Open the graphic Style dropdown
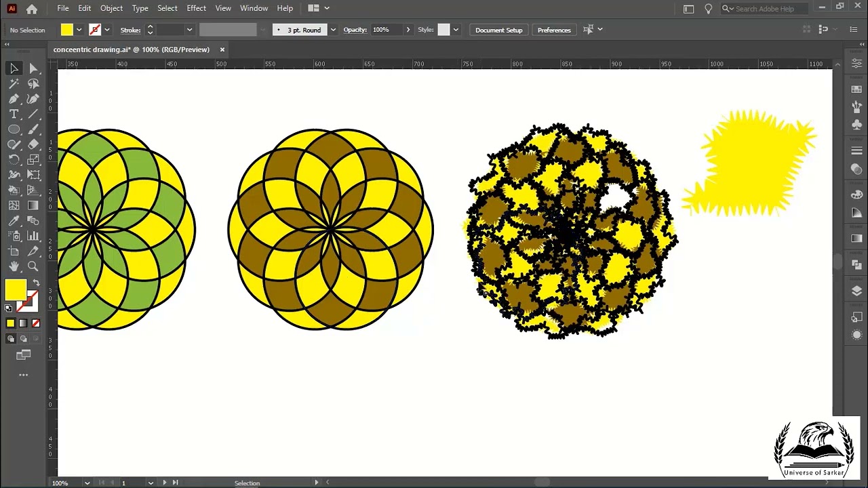Screen dimensions: 868x488 (x=456, y=30)
